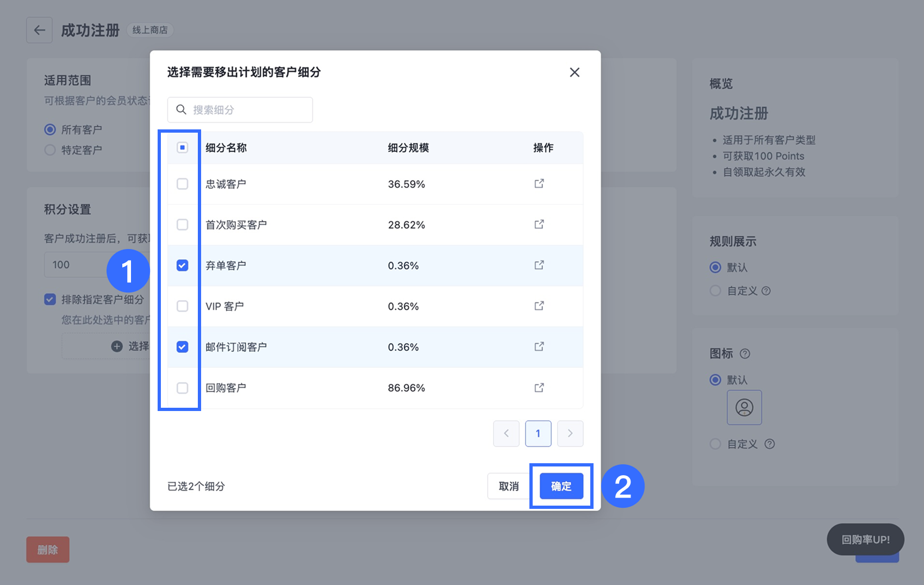The image size is (924, 585).
Task: Open the 忠诚客户 segment external link icon
Action: click(539, 184)
